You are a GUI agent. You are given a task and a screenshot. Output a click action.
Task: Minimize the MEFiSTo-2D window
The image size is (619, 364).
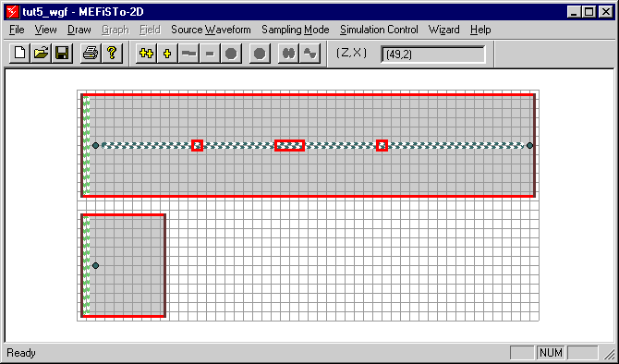click(575, 12)
